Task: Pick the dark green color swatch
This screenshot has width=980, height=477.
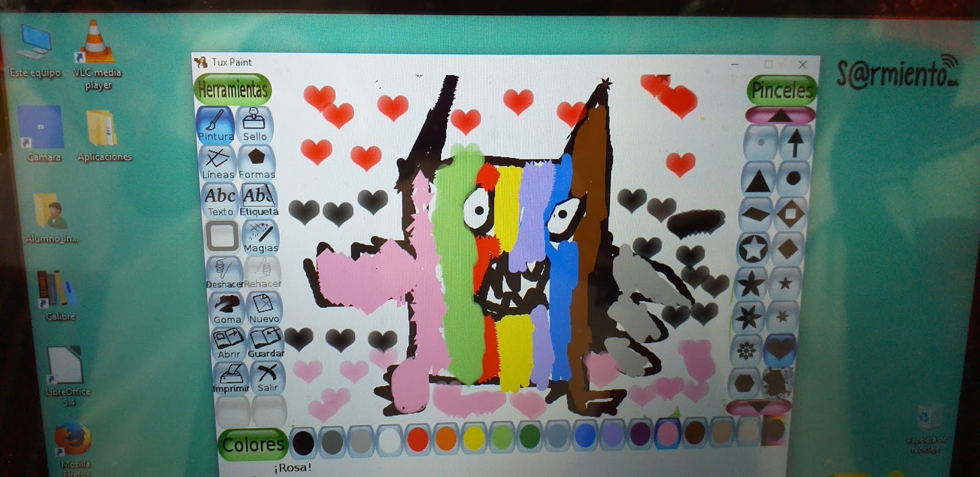Action: 530,437
